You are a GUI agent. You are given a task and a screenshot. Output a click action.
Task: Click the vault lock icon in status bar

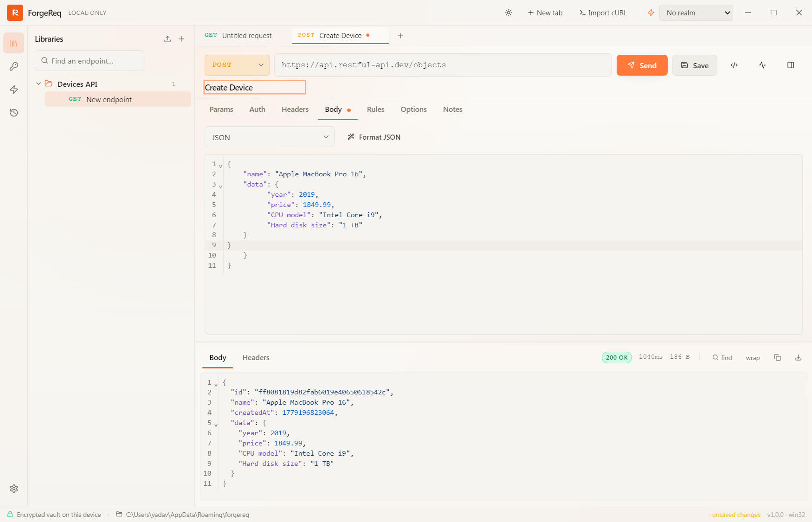coord(10,515)
